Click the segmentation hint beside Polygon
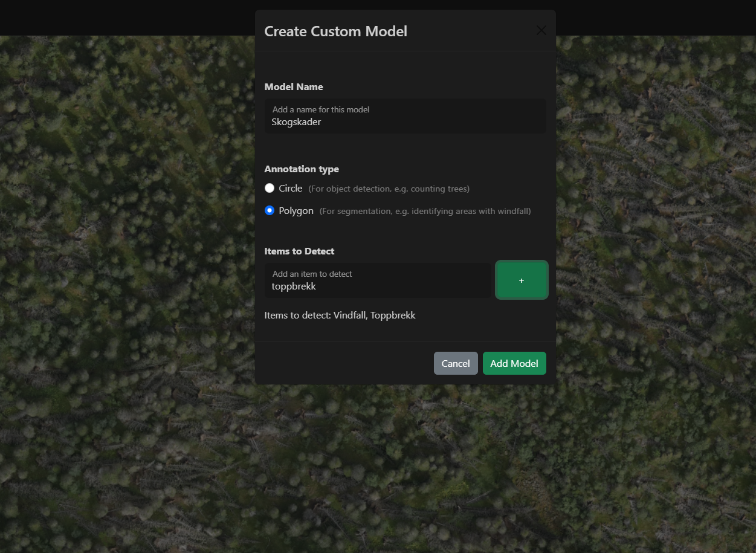Screen dimensions: 756x553 pos(425,212)
